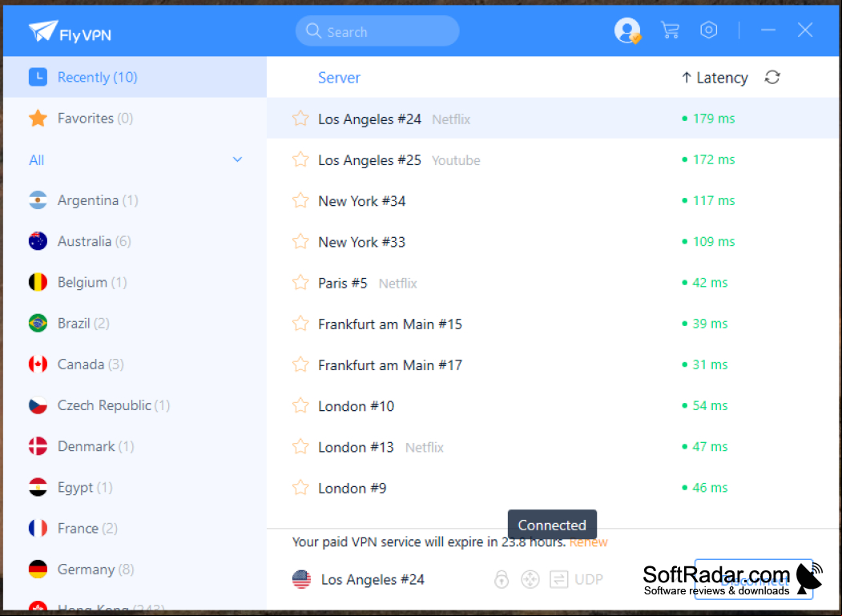Click the Netflix tag on Paris #5
The height and width of the screenshot is (616, 842).
tap(398, 284)
